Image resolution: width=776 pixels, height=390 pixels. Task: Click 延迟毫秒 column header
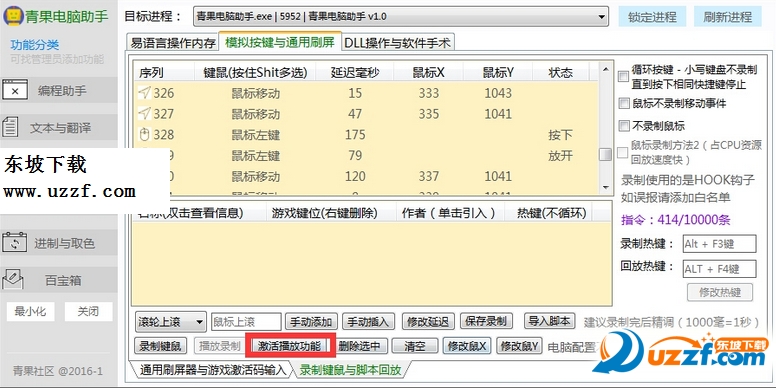coord(355,73)
